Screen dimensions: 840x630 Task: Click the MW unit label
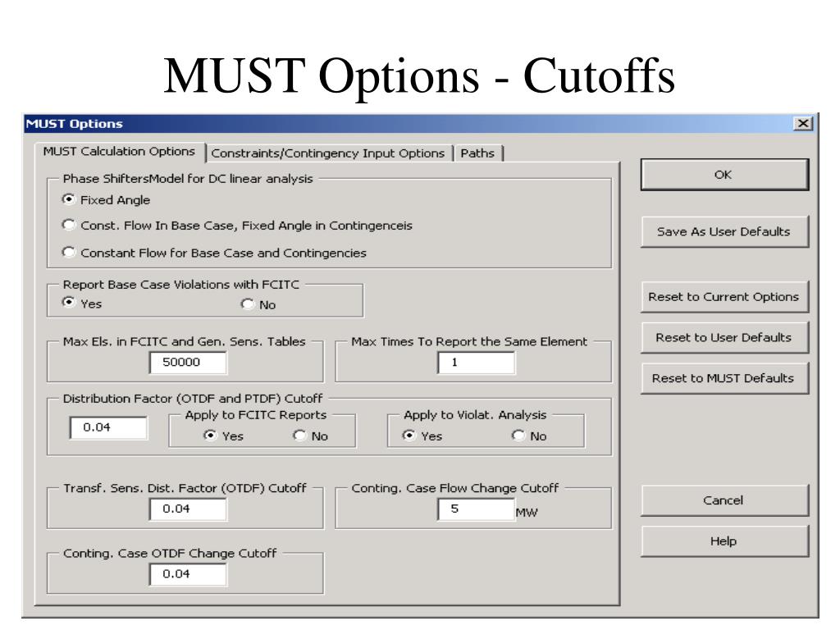527,513
